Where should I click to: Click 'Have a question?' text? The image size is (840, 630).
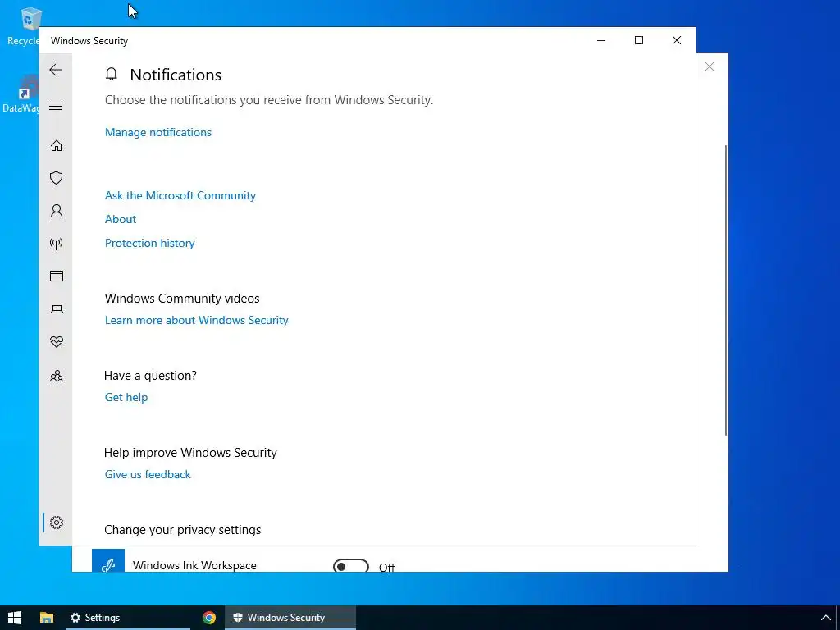(x=151, y=376)
